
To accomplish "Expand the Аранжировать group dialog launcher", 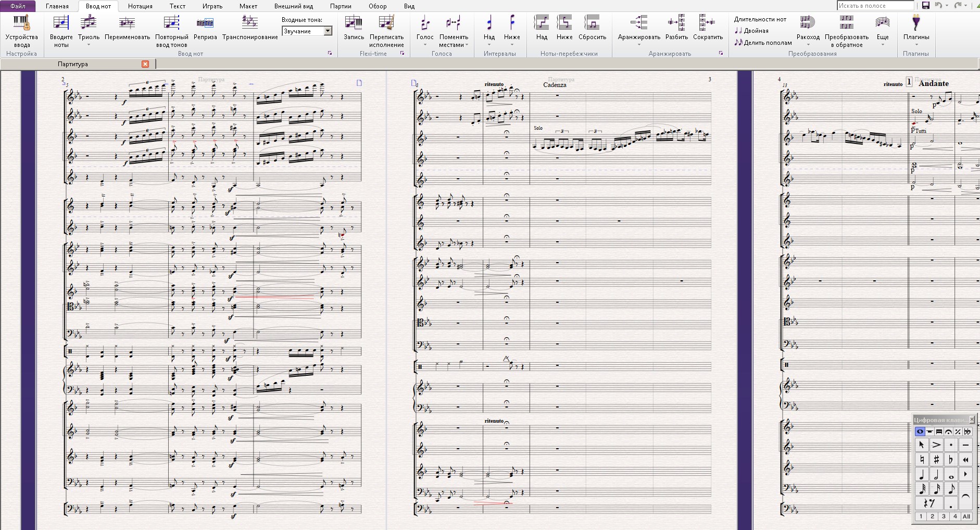I will (x=721, y=54).
